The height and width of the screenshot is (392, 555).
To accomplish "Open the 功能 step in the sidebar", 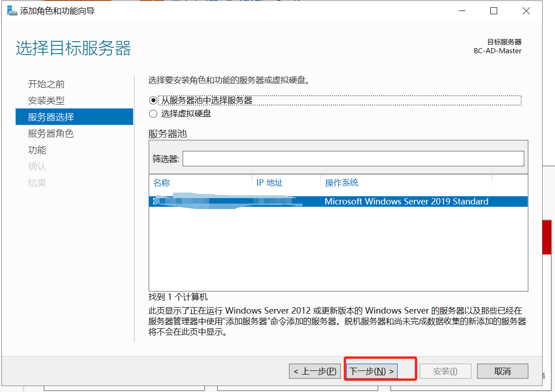I will click(37, 150).
